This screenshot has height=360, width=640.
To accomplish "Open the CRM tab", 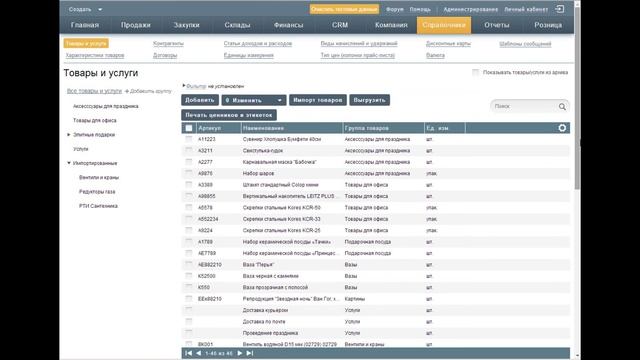I will [x=340, y=25].
